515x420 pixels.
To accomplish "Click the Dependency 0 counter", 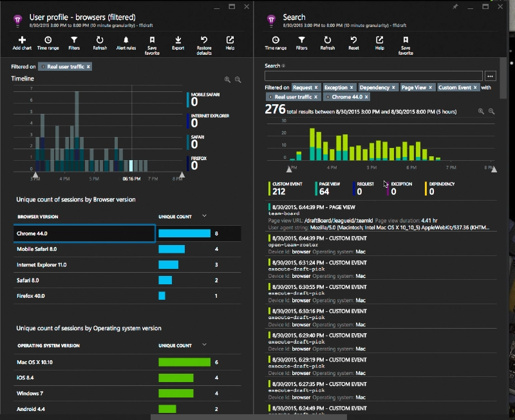I will pos(440,188).
